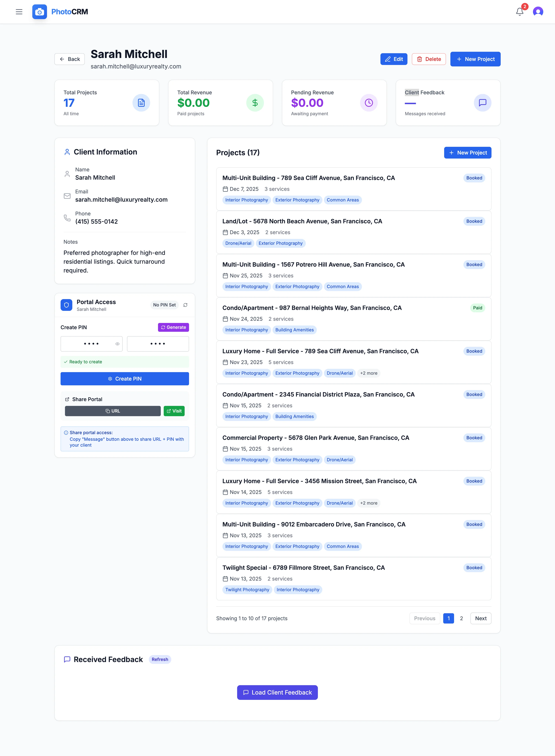Click the Paid status badge
Screen dimensions: 555x756
[x=477, y=308]
